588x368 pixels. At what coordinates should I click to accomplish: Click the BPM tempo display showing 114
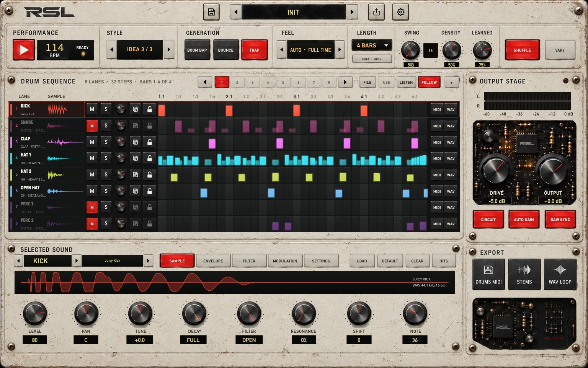pyautogui.click(x=54, y=50)
